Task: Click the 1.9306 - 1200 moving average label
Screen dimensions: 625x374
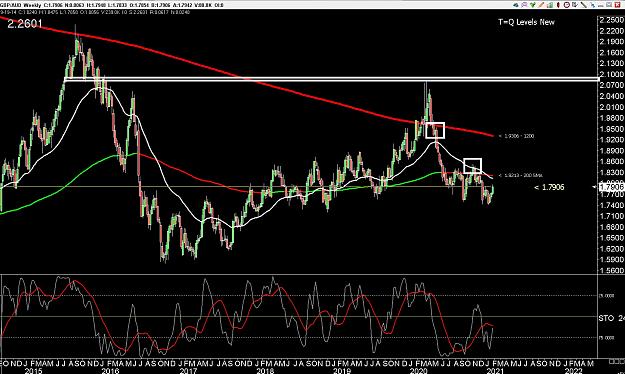Action: (x=517, y=136)
